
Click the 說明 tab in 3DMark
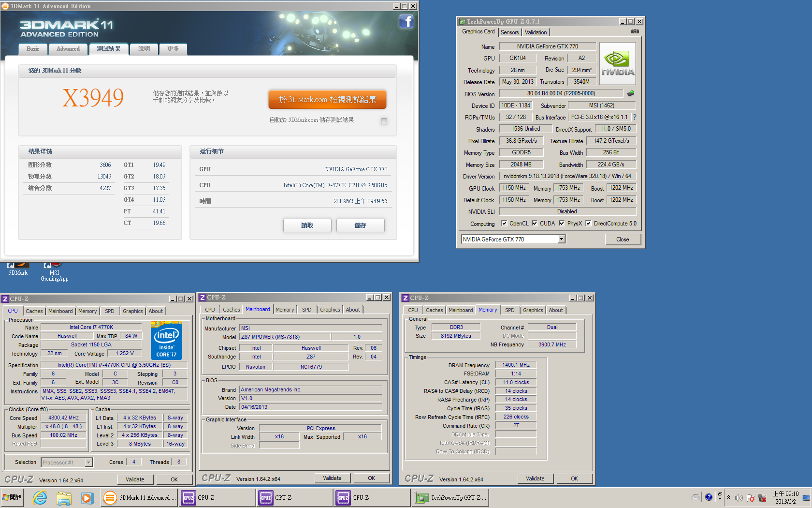point(144,49)
